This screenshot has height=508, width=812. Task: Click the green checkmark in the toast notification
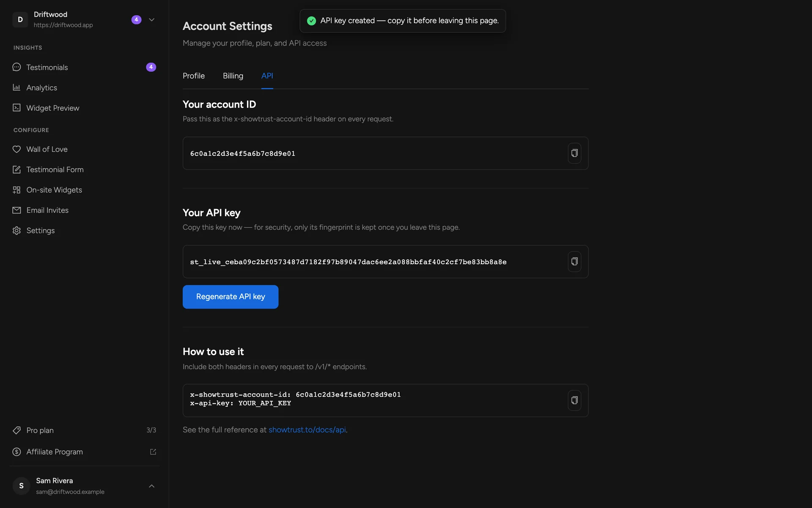311,21
